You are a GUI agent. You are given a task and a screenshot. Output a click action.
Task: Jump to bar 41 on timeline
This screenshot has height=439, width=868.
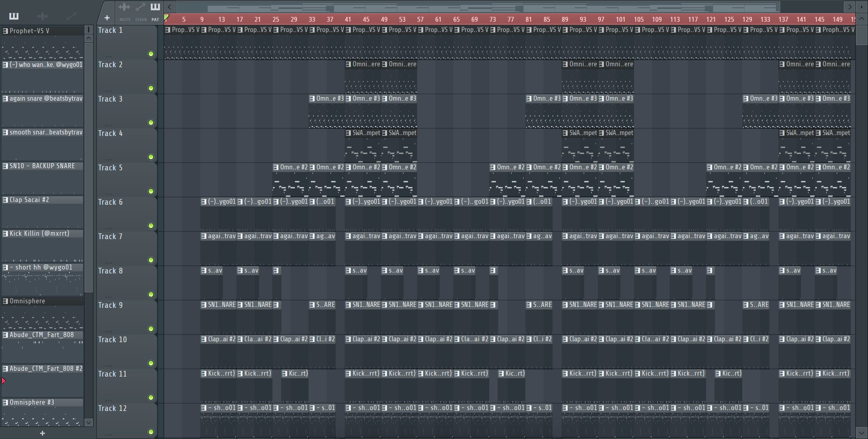tap(348, 20)
